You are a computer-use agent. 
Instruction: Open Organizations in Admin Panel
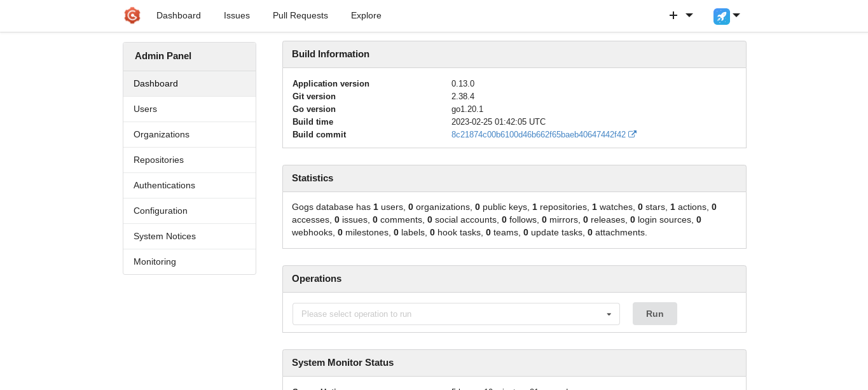coord(162,134)
